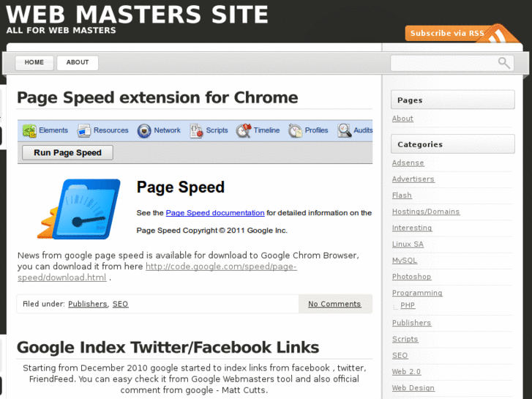Open About link under Pages
This screenshot has width=532, height=399.
pos(402,119)
